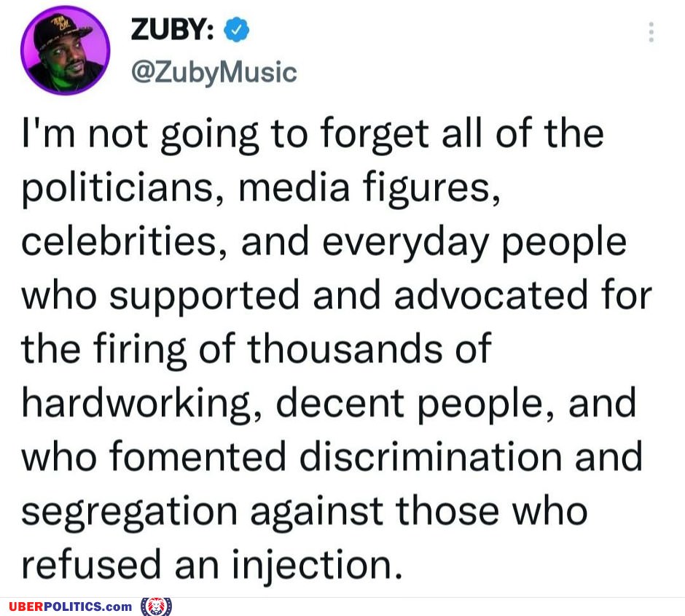Click the ZUBY display name
The image size is (685, 616).
[172, 30]
